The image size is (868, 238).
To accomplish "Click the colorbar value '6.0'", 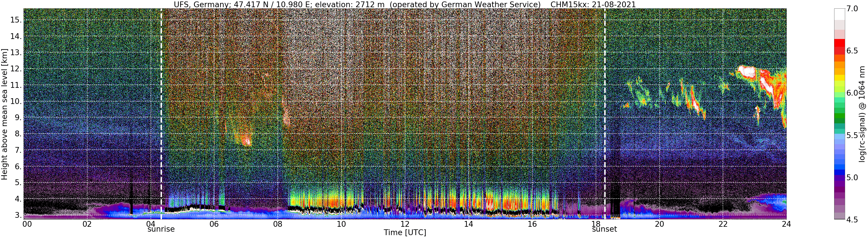I will [852, 93].
